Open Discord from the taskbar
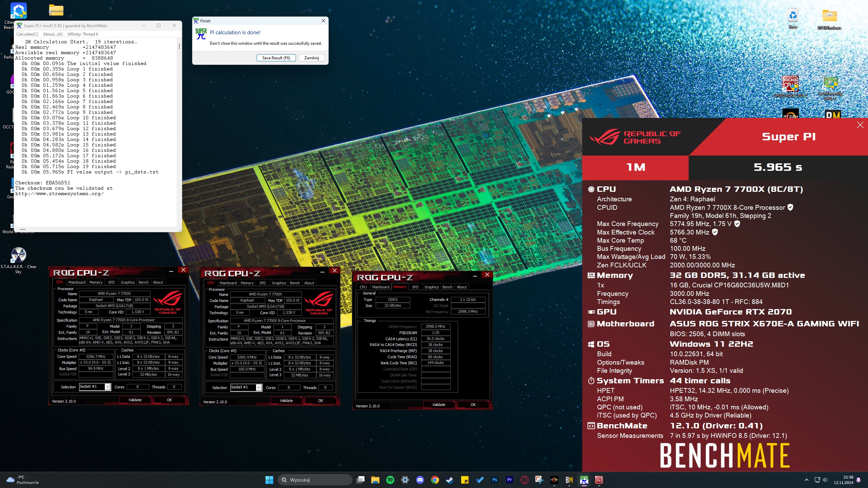This screenshot has width=868, height=488. [420, 480]
